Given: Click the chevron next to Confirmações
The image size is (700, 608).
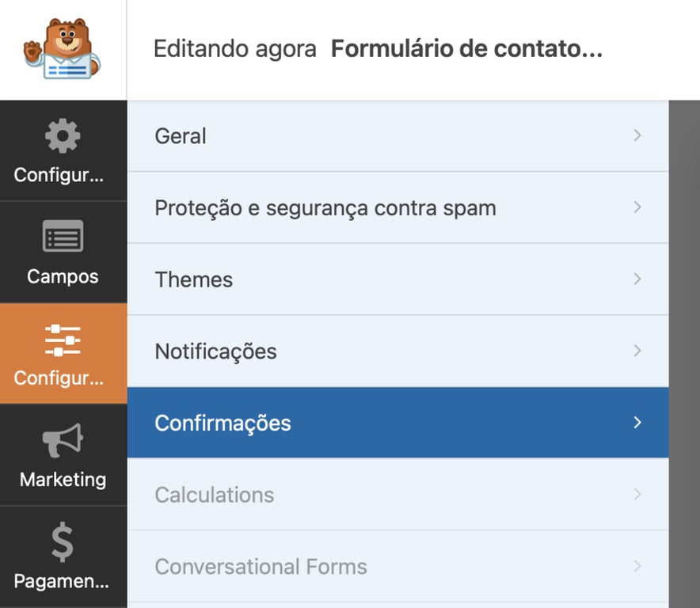Looking at the screenshot, I should (637, 423).
